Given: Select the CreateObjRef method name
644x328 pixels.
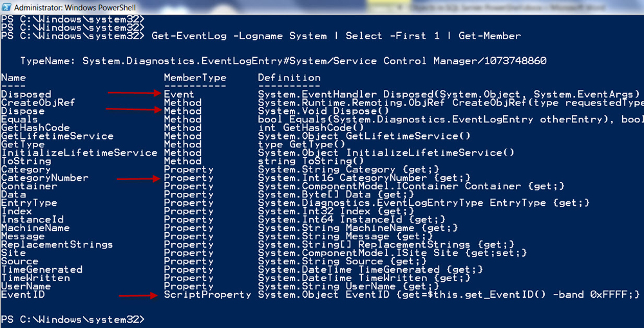Looking at the screenshot, I should (38, 102).
